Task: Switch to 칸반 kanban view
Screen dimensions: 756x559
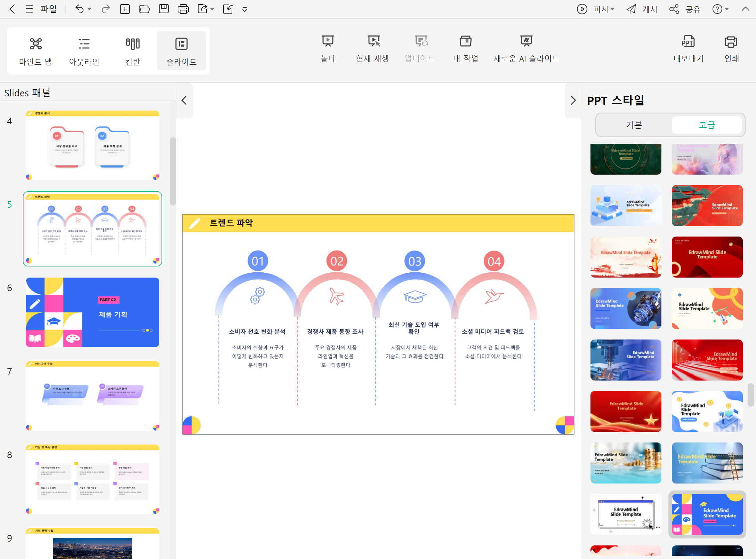Action: tap(133, 51)
